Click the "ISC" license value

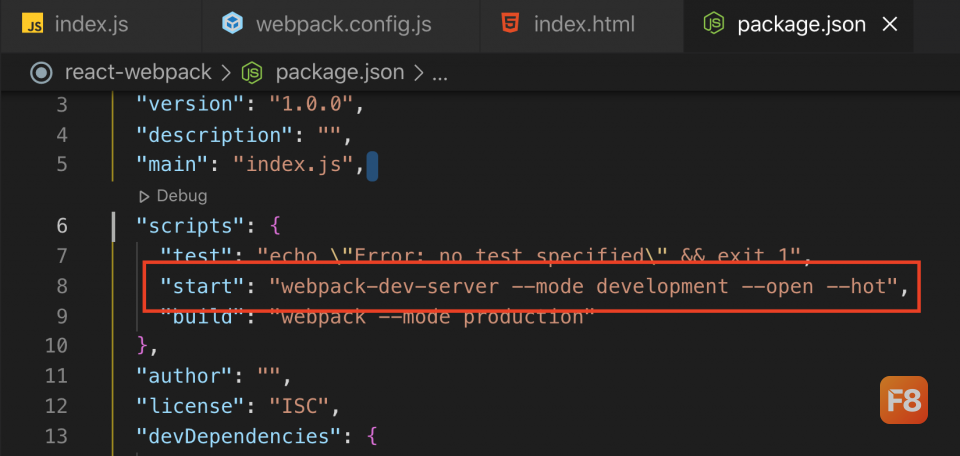(299, 406)
